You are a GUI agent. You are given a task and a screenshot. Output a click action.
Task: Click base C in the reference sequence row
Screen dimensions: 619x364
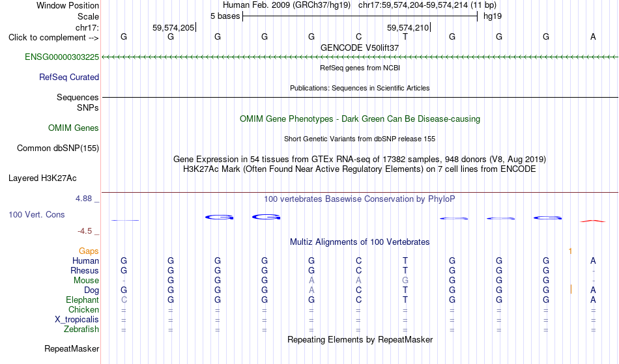pos(358,36)
